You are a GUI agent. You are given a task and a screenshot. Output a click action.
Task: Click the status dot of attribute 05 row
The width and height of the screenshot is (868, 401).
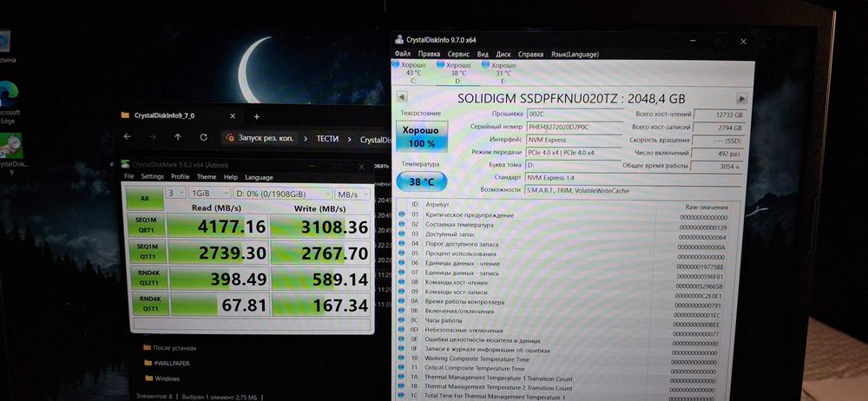tap(402, 253)
